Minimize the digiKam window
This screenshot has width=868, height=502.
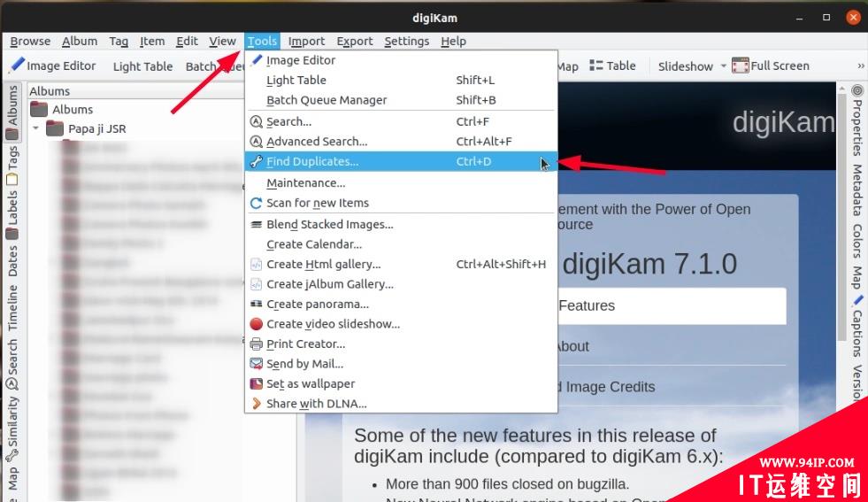[799, 18]
